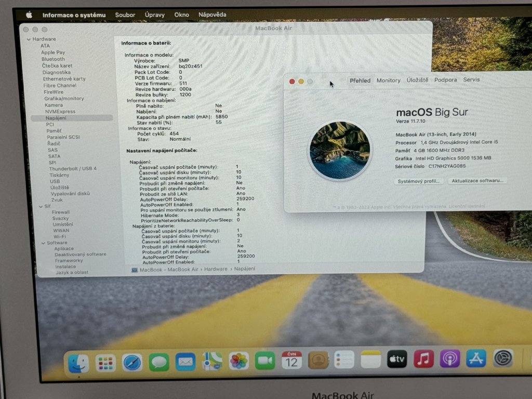Select Ethernetové karty in the sidebar
The image size is (532, 399).
[64, 79]
